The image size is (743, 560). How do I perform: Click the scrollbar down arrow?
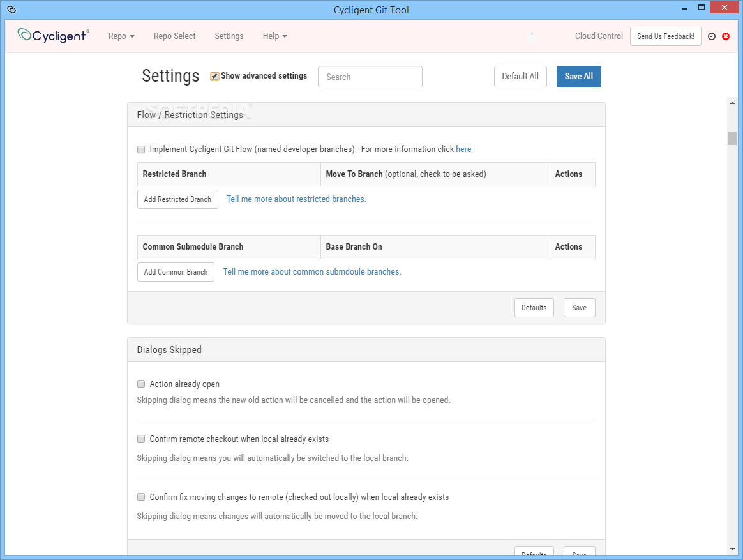click(732, 549)
